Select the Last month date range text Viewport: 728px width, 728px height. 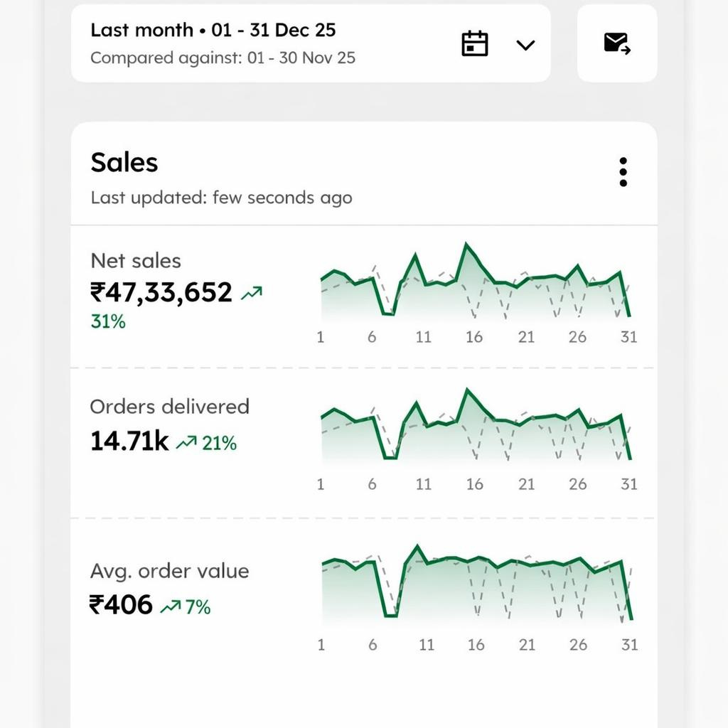[x=213, y=31]
